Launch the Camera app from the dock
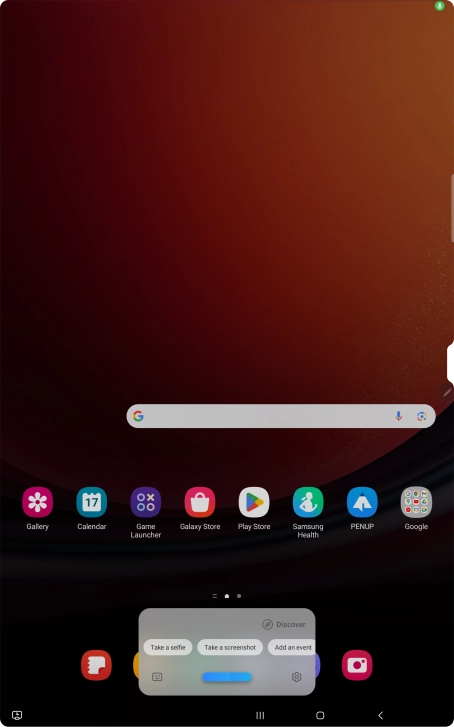 357,665
